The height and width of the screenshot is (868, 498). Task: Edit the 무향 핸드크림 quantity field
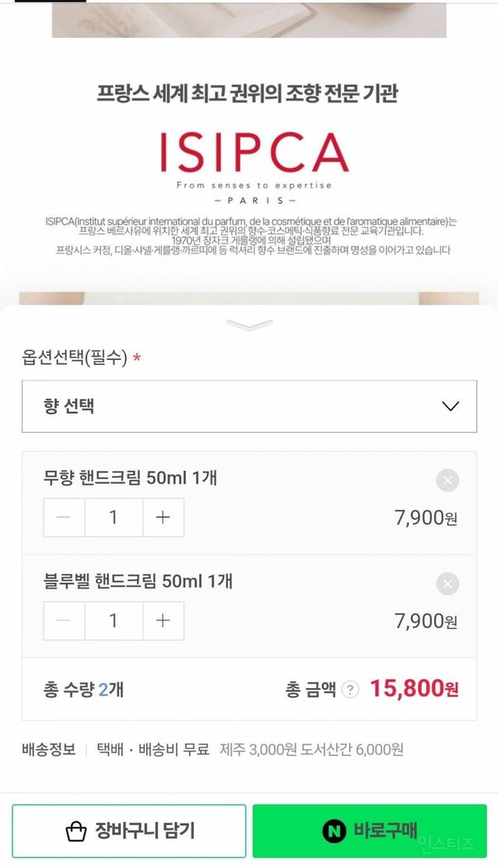[x=114, y=518]
